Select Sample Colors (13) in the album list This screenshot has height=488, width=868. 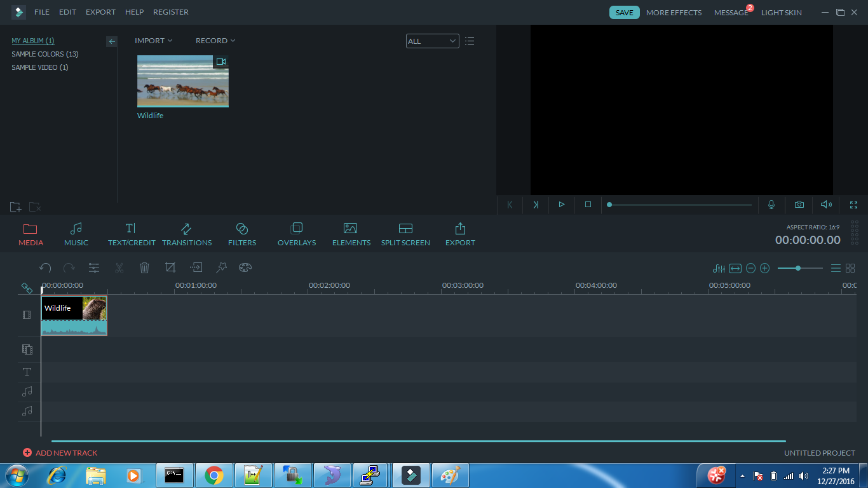click(x=45, y=54)
